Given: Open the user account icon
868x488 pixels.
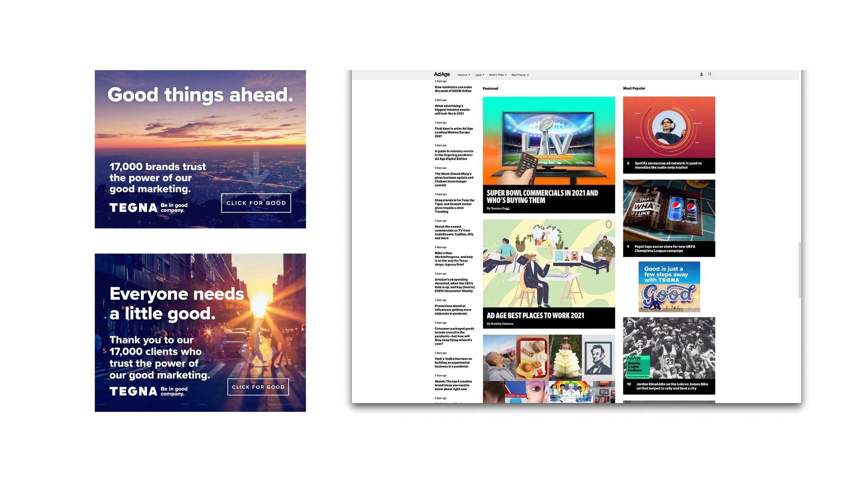Looking at the screenshot, I should (x=701, y=74).
